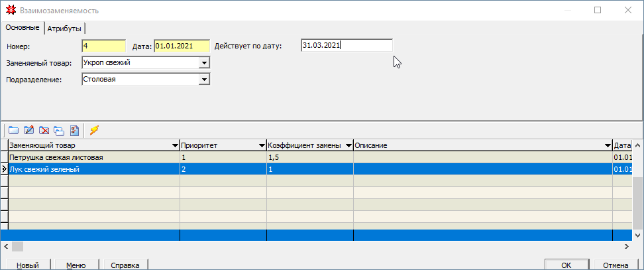
Task: Open the Меню button
Action: tap(76, 265)
